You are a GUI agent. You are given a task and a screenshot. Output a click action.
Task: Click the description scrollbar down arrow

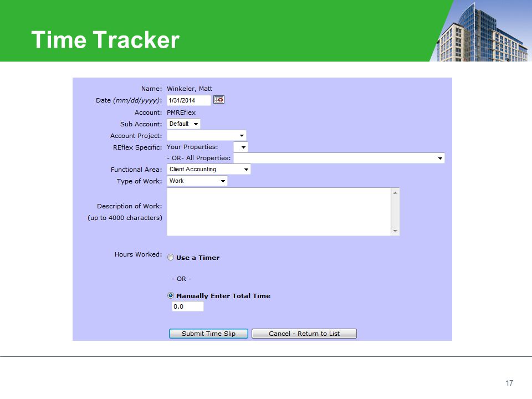pos(395,231)
